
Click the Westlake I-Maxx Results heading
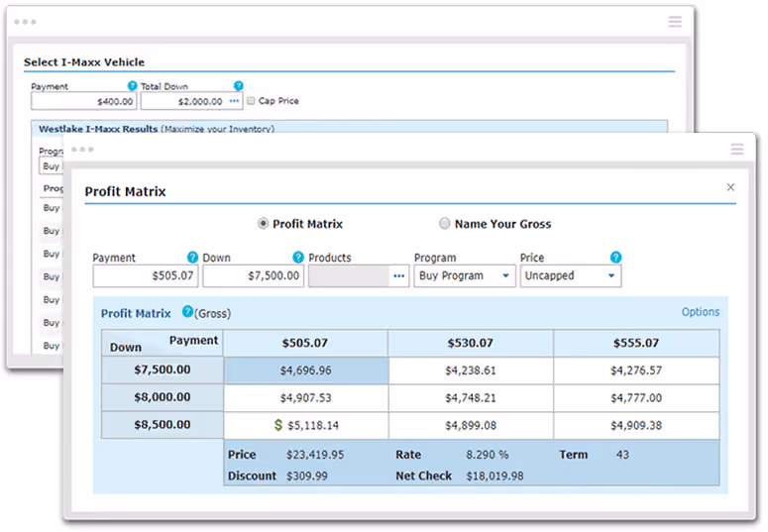(x=98, y=129)
